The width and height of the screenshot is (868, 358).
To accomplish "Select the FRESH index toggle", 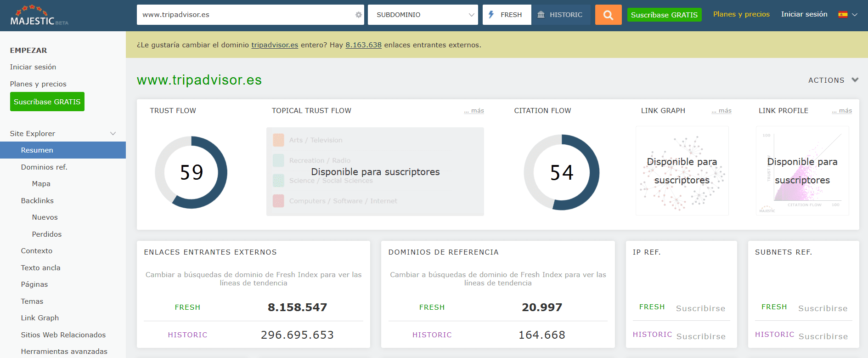I will pos(507,15).
